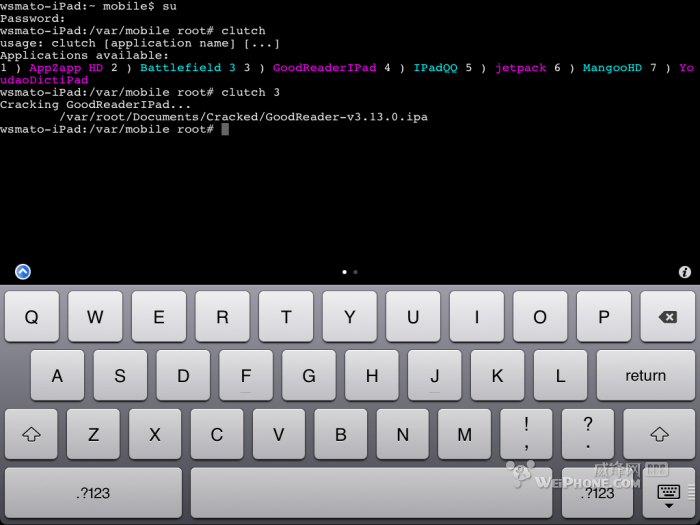Tap the F key
The width and height of the screenshot is (700, 525).
pos(246,375)
